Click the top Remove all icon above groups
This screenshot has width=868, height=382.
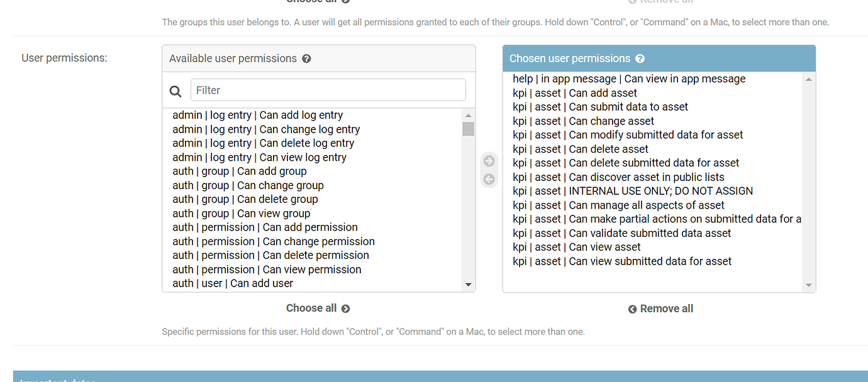(x=633, y=2)
